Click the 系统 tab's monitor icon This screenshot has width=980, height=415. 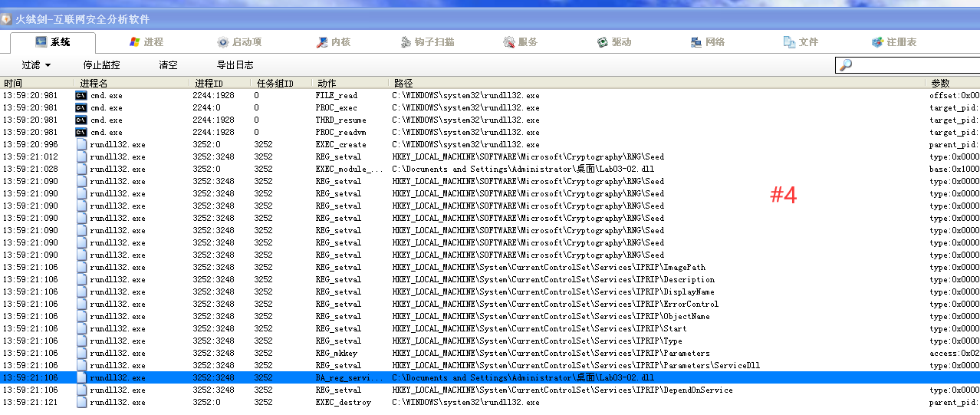[41, 42]
